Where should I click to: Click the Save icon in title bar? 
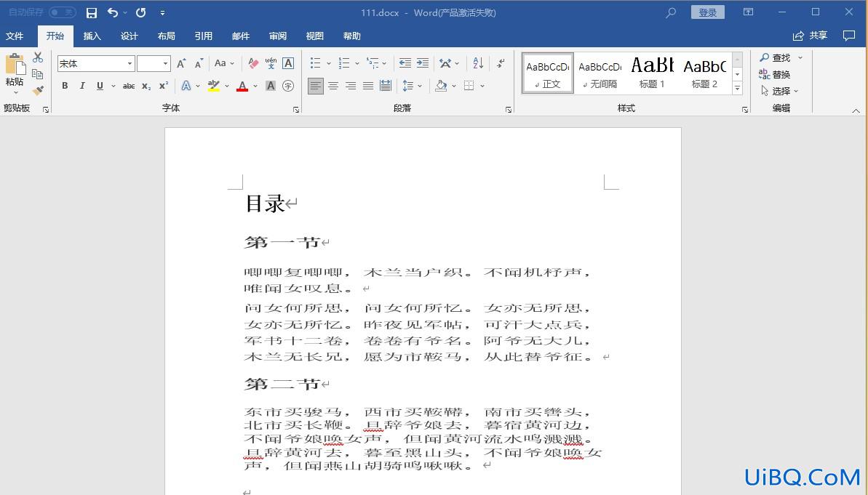click(92, 13)
